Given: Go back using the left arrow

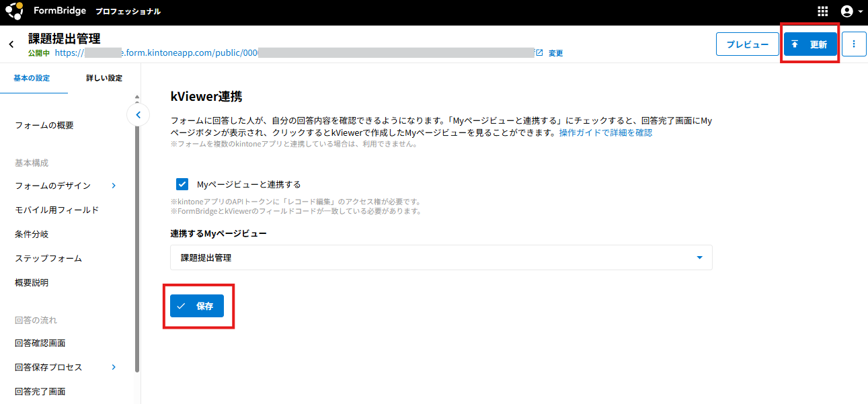Looking at the screenshot, I should point(11,44).
